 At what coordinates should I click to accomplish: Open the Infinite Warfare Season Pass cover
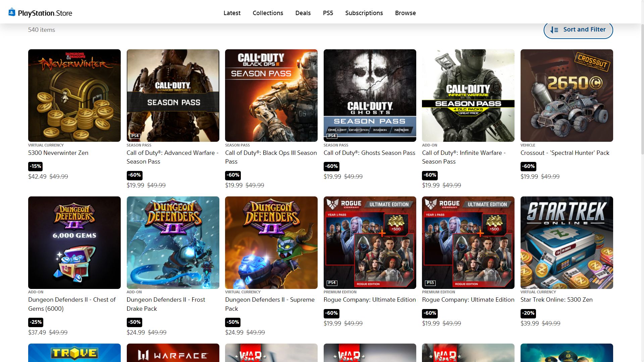(x=468, y=96)
